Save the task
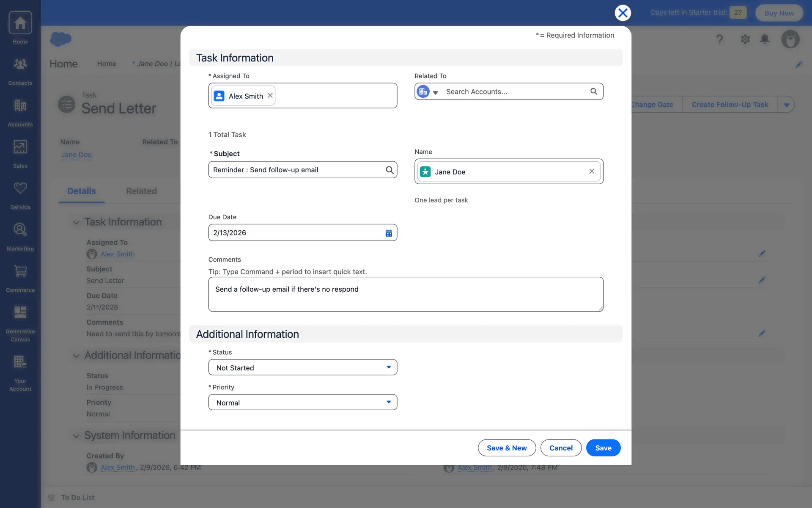Screen dimensions: 812x508 point(603,448)
